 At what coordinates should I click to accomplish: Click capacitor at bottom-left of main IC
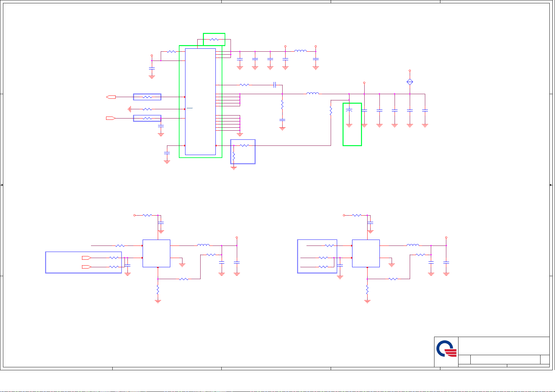167,153
